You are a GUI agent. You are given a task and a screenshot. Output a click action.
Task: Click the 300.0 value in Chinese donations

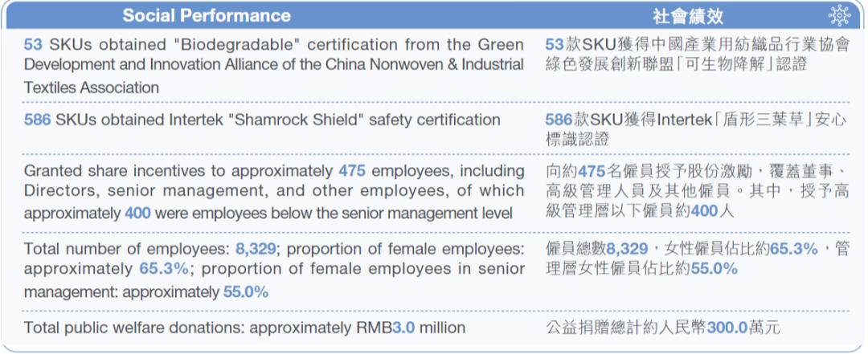727,328
